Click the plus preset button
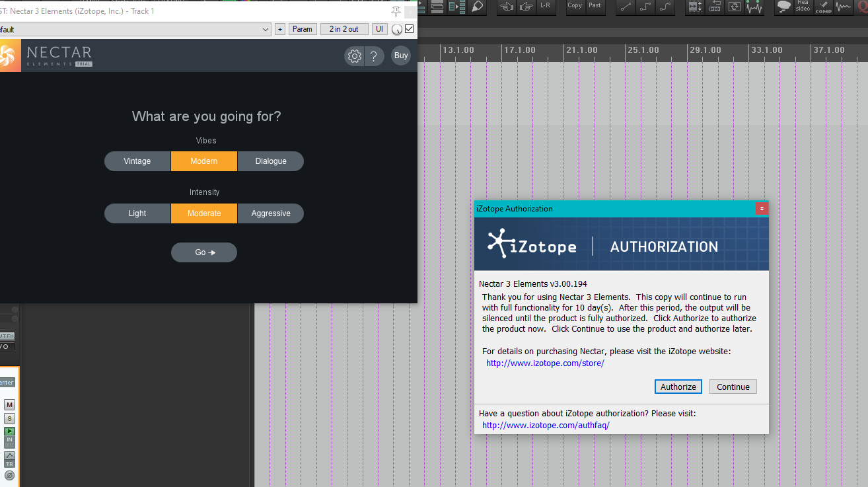Screen dimensions: 868x487 (280, 29)
